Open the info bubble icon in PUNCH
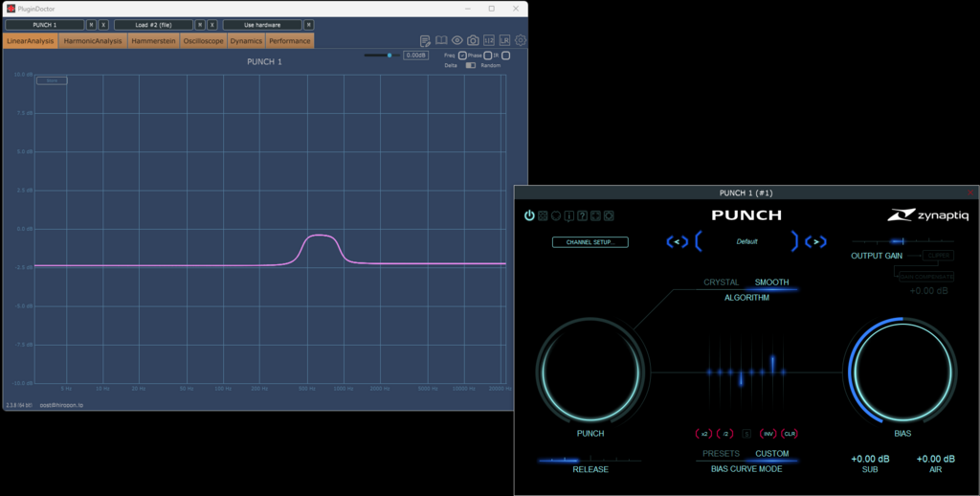980x496 pixels. click(x=568, y=215)
